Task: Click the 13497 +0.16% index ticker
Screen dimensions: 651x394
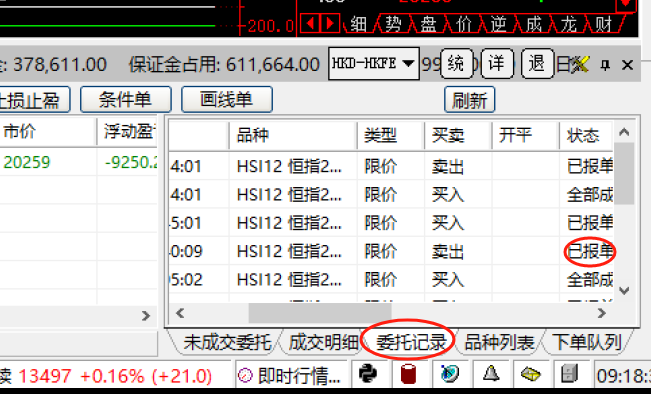Action: point(115,377)
